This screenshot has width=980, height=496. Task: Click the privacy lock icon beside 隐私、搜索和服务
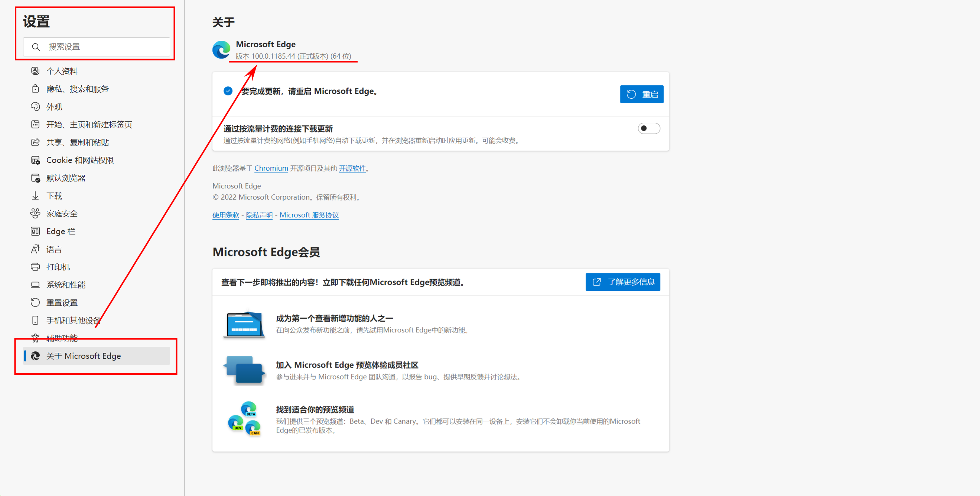tap(35, 89)
